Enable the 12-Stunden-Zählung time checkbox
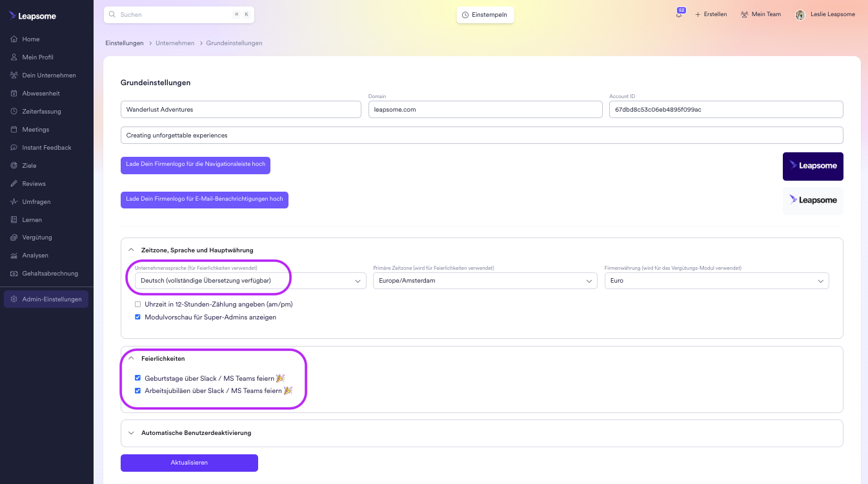The height and width of the screenshot is (484, 868). tap(137, 304)
